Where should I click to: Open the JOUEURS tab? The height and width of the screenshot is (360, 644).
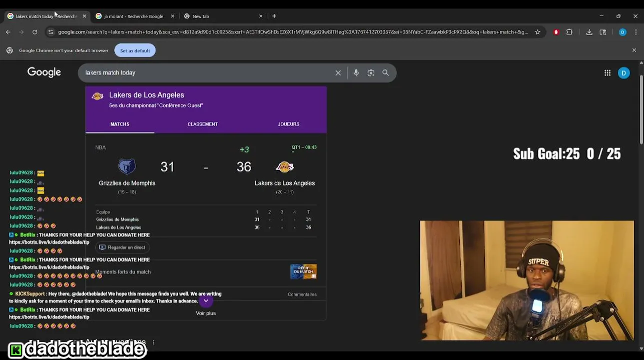pos(289,124)
